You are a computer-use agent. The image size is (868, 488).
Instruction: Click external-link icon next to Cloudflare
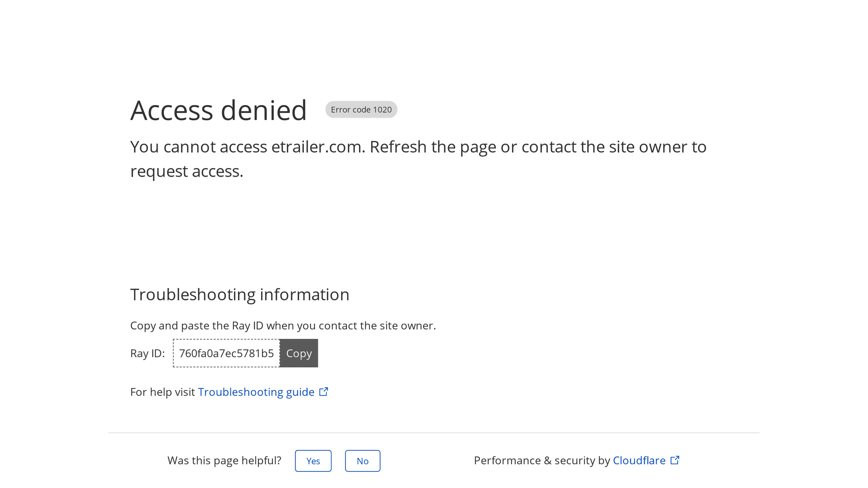coord(675,460)
